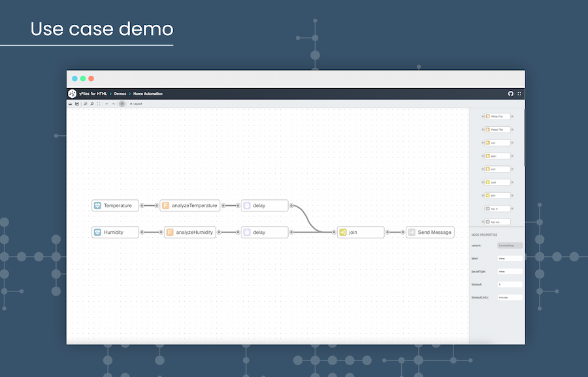Image resolution: width=588 pixels, height=377 pixels.
Task: Click the fit content icon in toolbar
Action: pos(99,104)
